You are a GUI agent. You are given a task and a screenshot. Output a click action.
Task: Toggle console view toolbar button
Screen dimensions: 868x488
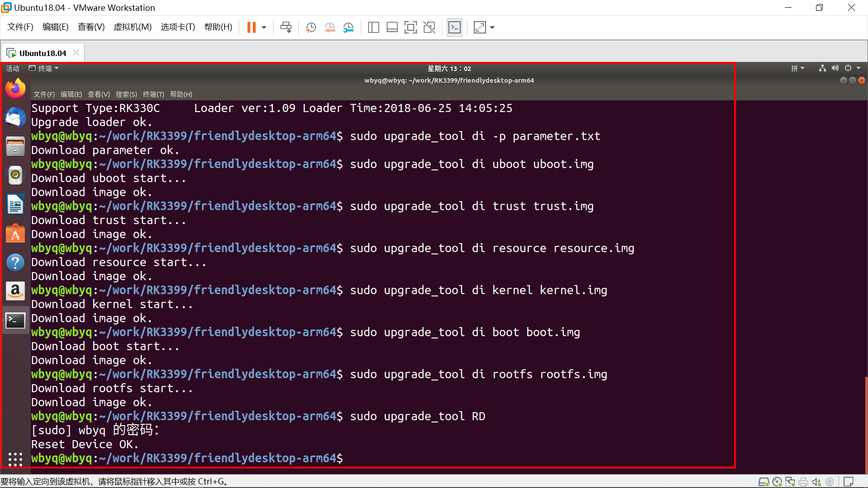tap(454, 28)
